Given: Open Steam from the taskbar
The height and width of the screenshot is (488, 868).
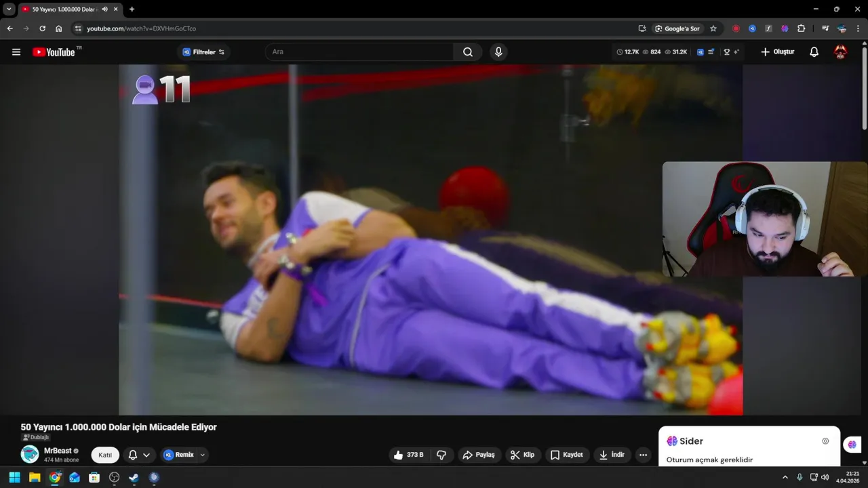Looking at the screenshot, I should [x=134, y=477].
